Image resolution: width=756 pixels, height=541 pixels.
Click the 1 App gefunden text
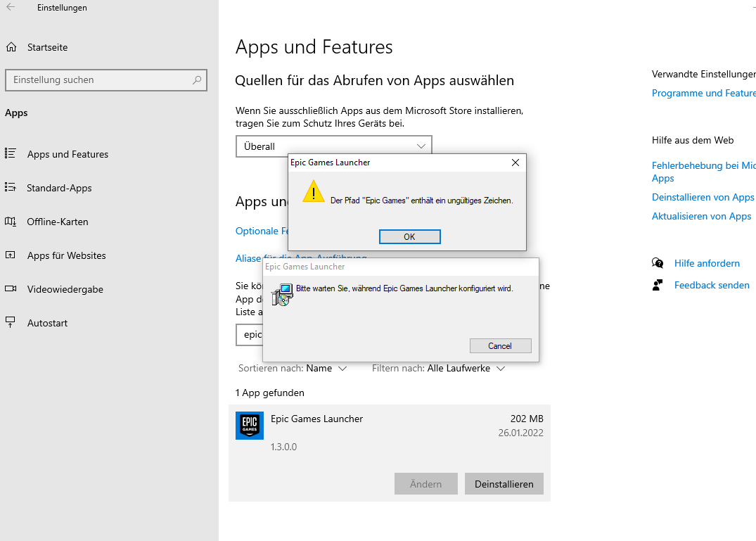click(269, 393)
